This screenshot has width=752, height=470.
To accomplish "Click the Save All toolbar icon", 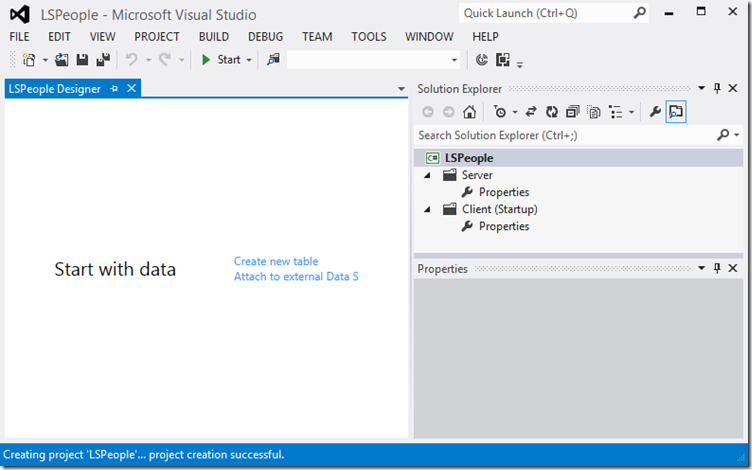I will tap(103, 60).
